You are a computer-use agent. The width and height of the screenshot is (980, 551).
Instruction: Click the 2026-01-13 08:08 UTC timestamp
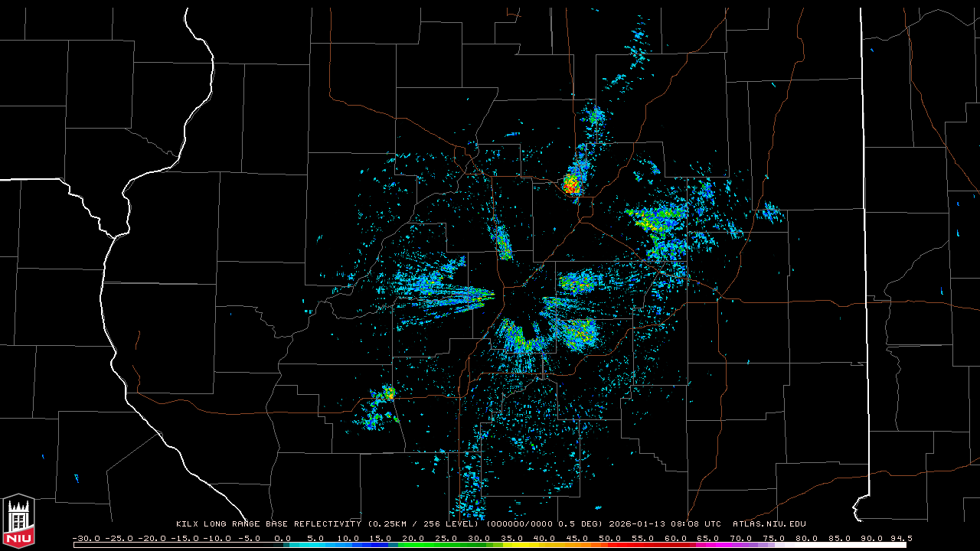[x=665, y=524]
